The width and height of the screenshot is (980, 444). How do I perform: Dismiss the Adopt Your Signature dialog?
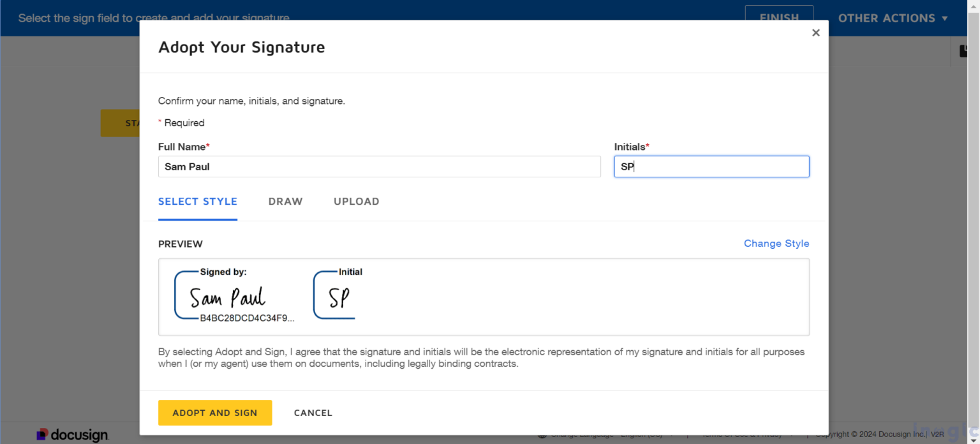point(815,33)
